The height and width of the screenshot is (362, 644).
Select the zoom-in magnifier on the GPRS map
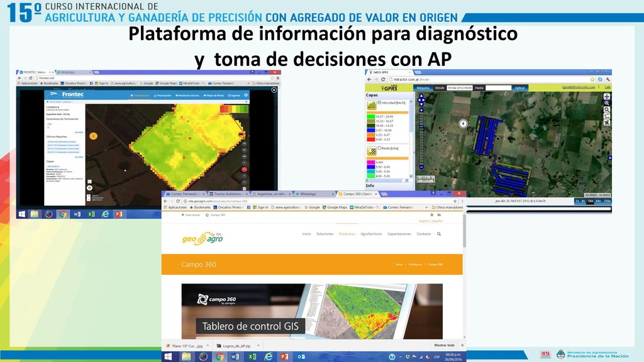point(606,103)
